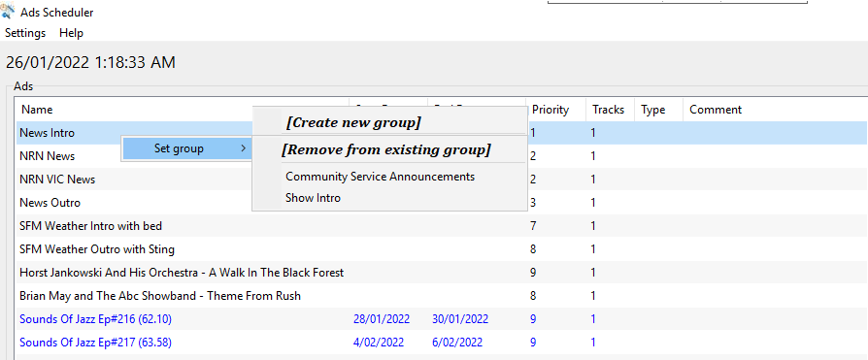868x360 pixels.
Task: Open the Settings menu
Action: [25, 33]
